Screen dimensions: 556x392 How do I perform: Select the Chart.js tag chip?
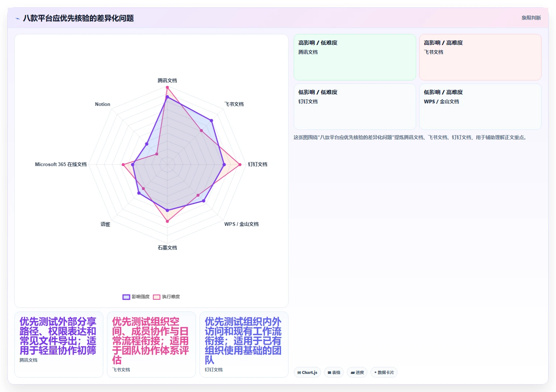[x=307, y=372]
